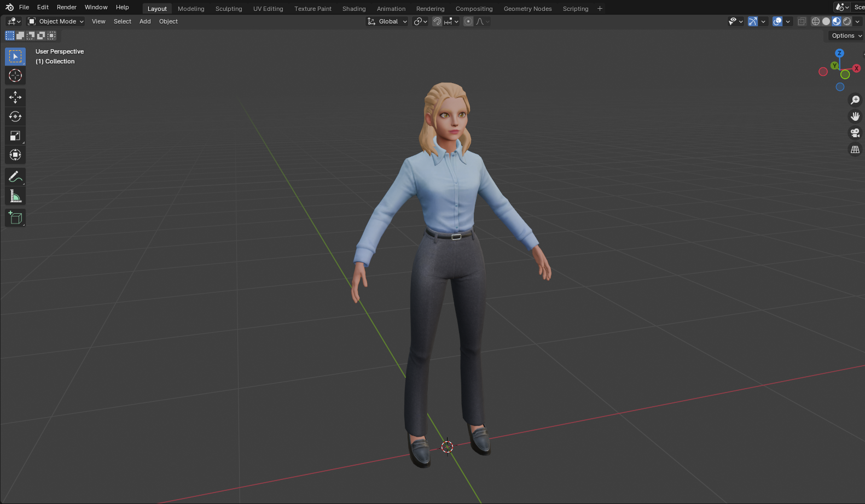865x504 pixels.
Task: Open the editor type dropdown
Action: 14,21
